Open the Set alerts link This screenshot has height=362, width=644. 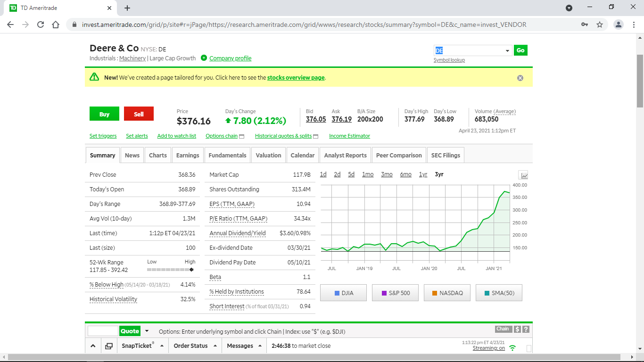[137, 136]
